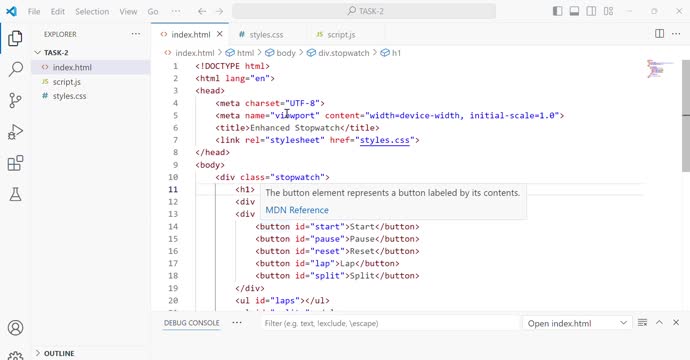
Task: Toggle the bottom panel layout button
Action: click(x=574, y=11)
